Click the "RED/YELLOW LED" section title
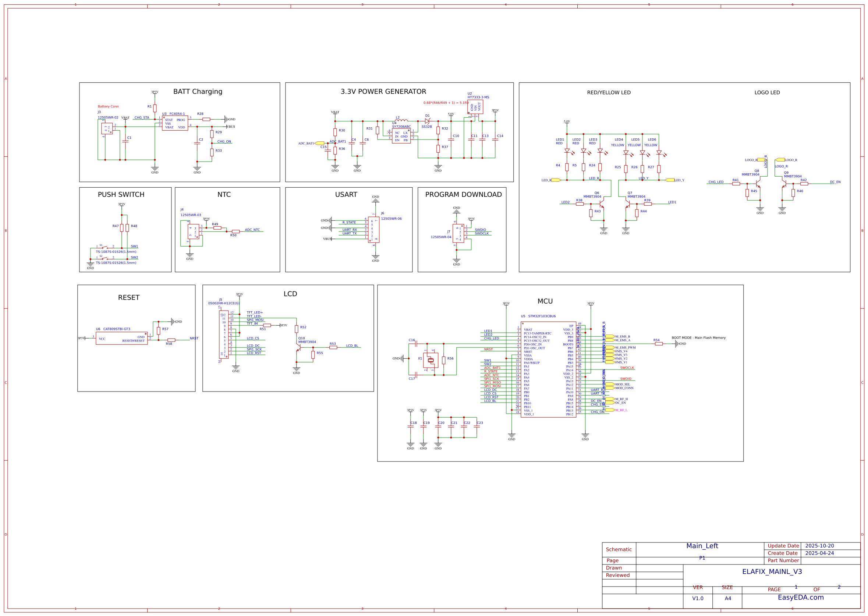Viewport: 868px width, 616px height. point(609,93)
